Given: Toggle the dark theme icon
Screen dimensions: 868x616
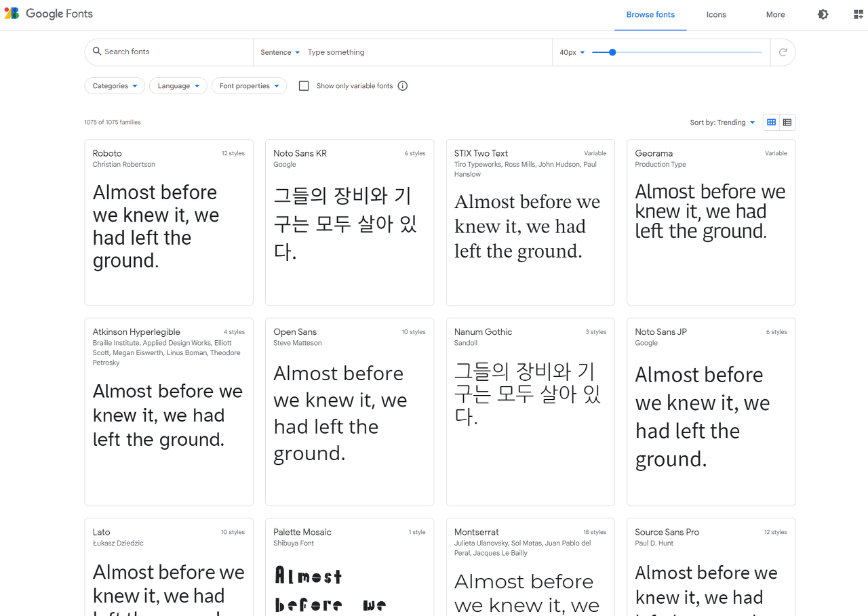Looking at the screenshot, I should [x=823, y=14].
